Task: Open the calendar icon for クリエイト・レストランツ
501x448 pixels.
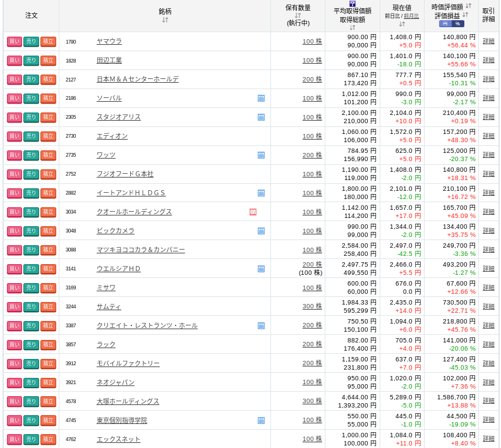Action: [x=261, y=325]
